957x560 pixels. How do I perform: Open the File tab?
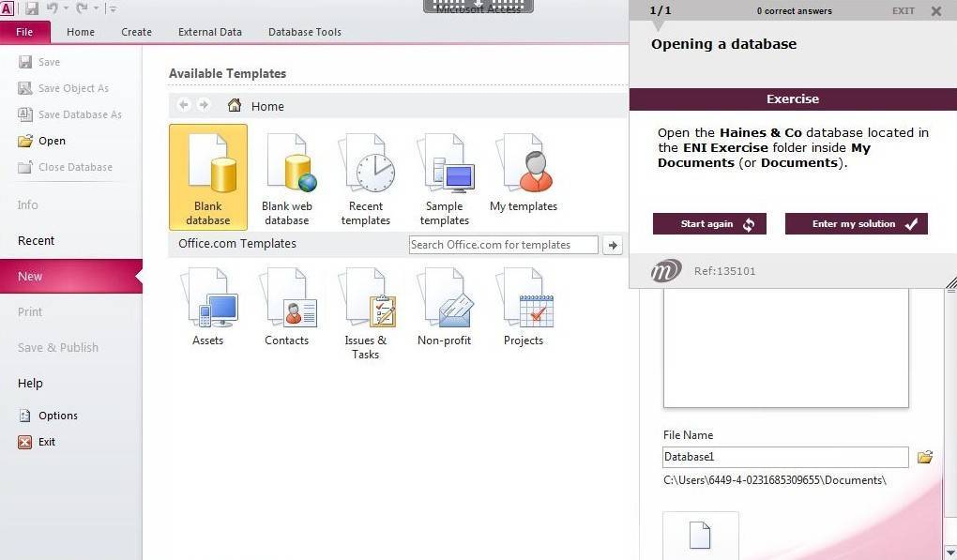pos(25,32)
